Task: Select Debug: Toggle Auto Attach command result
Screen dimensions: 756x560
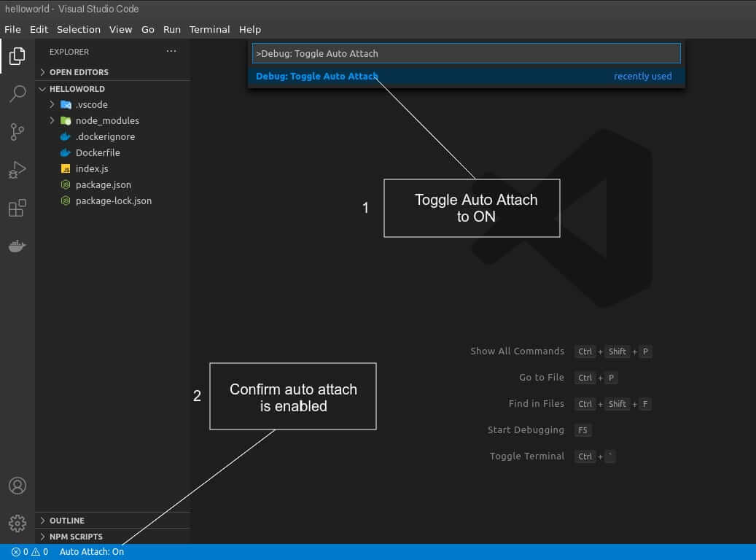Action: (467, 77)
